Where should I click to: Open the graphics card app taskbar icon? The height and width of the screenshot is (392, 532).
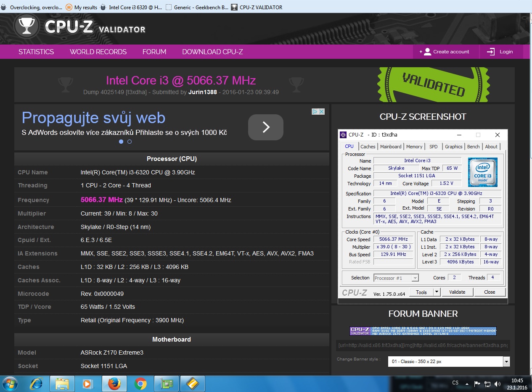[167, 384]
